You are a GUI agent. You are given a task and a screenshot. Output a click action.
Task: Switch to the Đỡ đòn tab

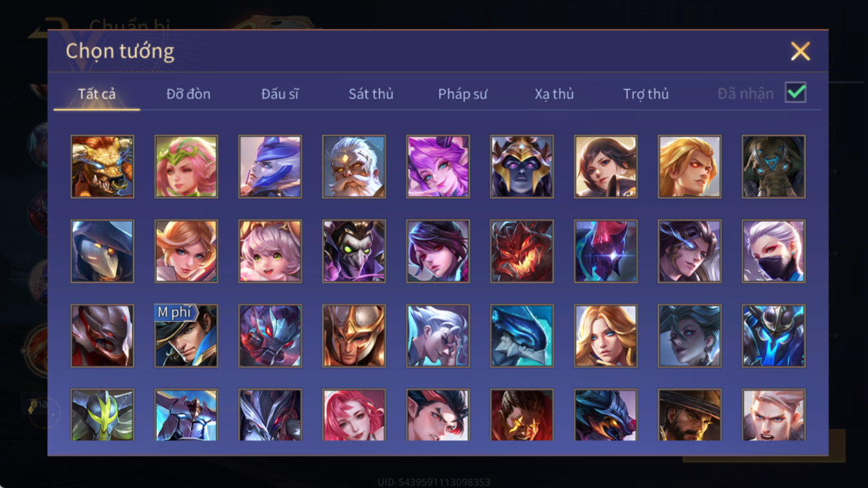pyautogui.click(x=188, y=94)
